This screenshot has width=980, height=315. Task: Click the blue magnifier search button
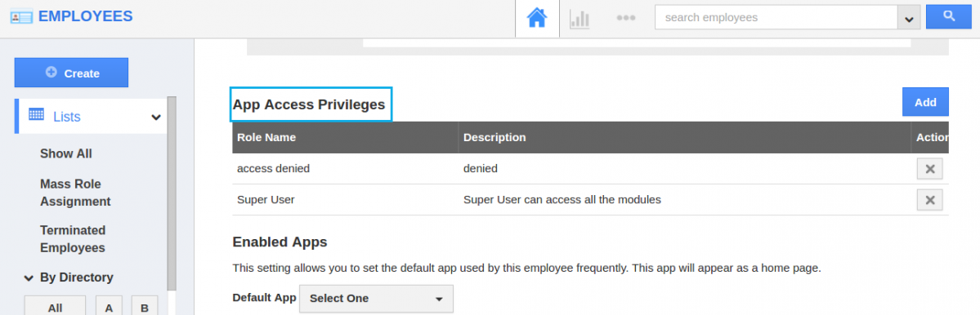948,17
